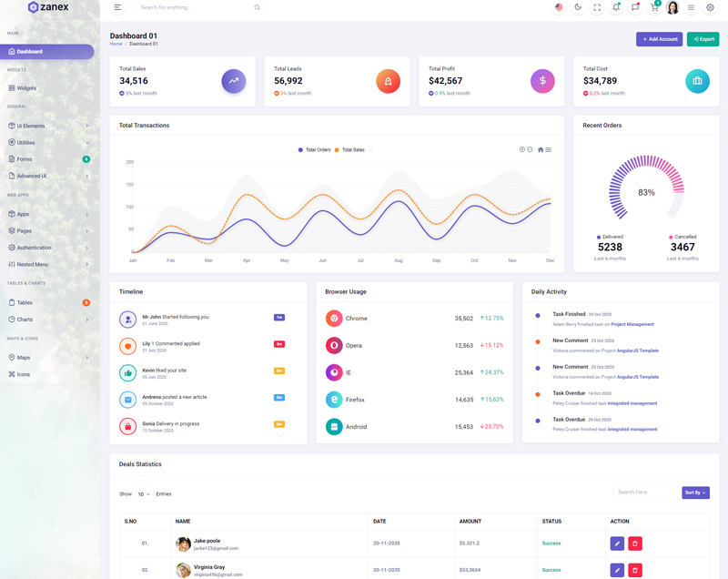Click the Export button

[703, 39]
